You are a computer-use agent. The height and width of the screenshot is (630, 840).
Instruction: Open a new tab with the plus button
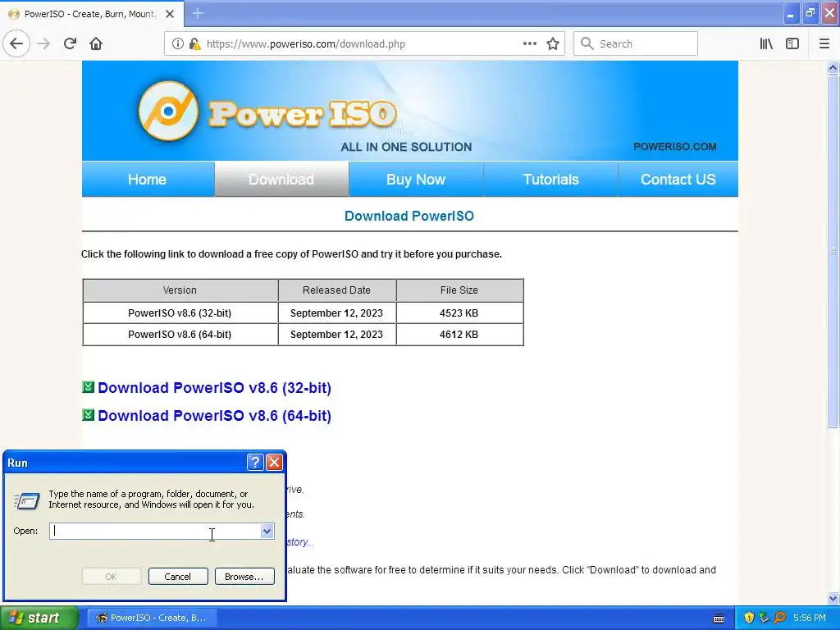tap(198, 13)
